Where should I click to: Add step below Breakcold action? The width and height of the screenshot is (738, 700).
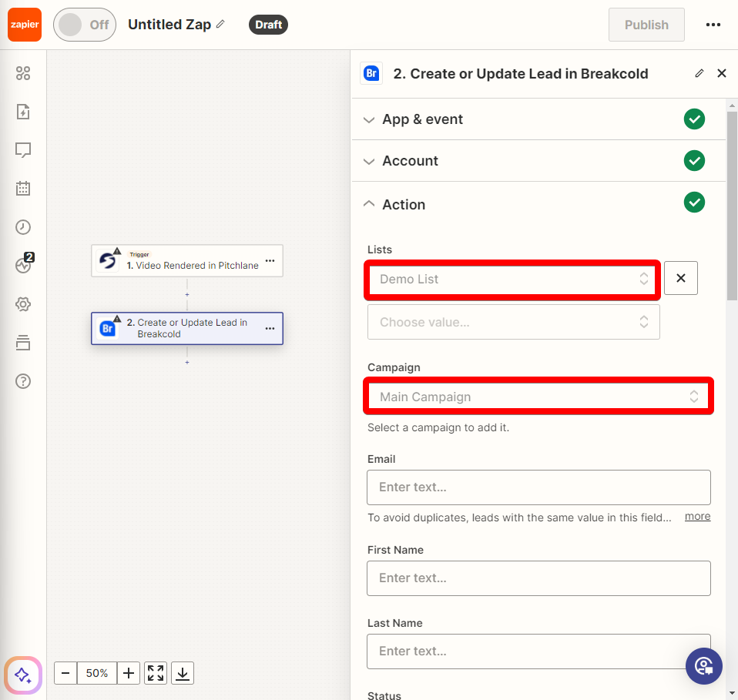pos(187,362)
